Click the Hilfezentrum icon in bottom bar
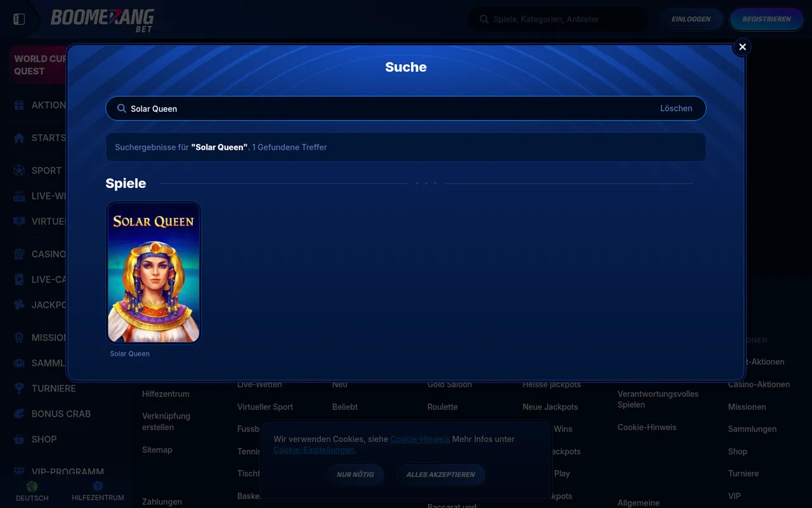 [x=98, y=486]
